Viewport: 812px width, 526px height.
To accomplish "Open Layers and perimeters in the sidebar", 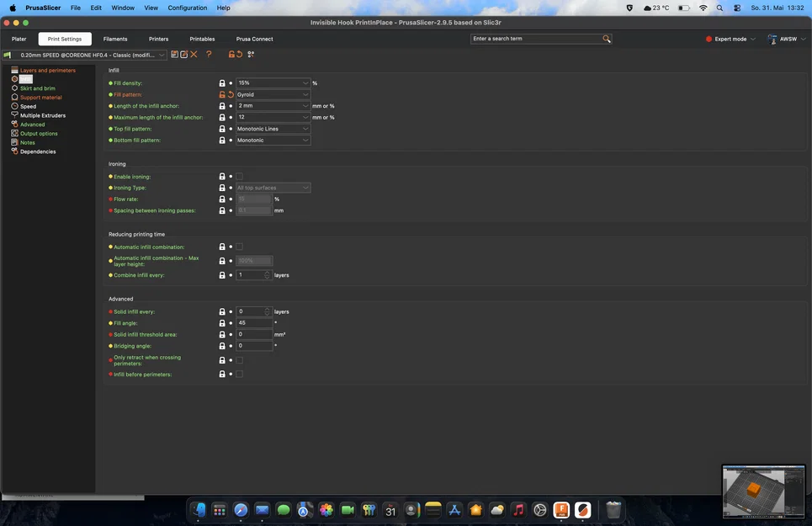I will 48,71.
